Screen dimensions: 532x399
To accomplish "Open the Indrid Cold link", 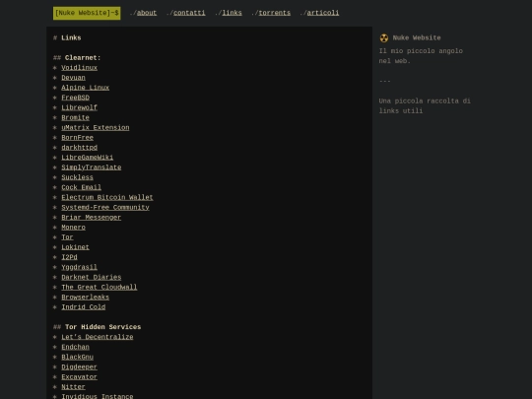I will 84,307.
